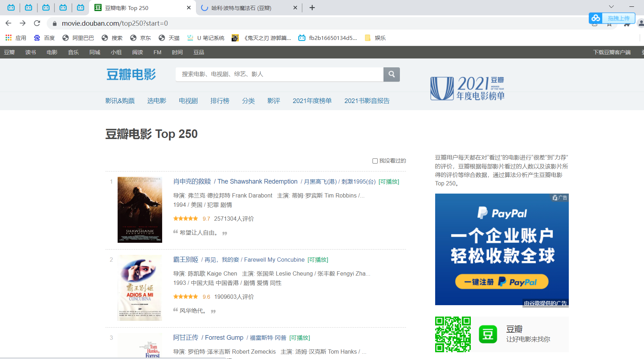Click 2571304人评价 rating count

tap(234, 219)
